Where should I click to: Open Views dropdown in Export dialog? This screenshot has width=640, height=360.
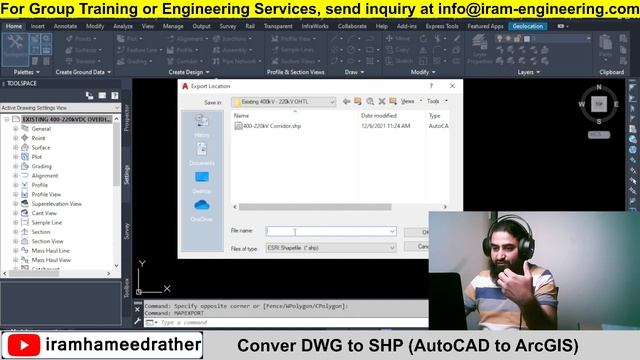410,101
